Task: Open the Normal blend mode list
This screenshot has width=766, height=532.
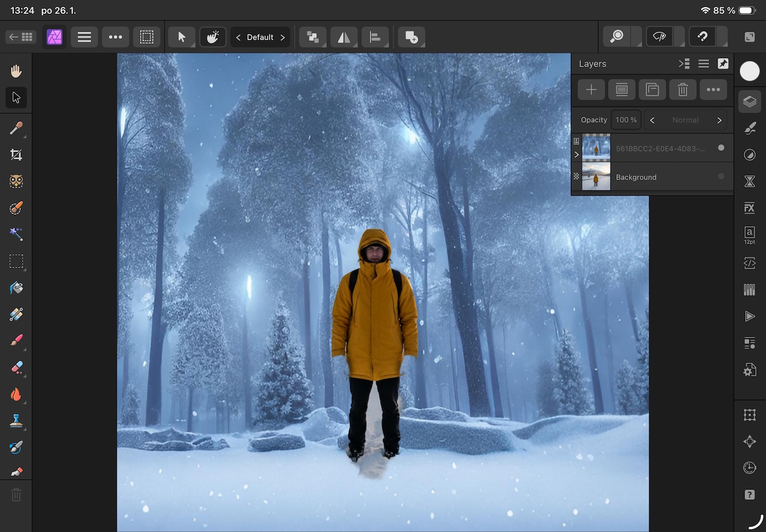Action: (x=685, y=120)
